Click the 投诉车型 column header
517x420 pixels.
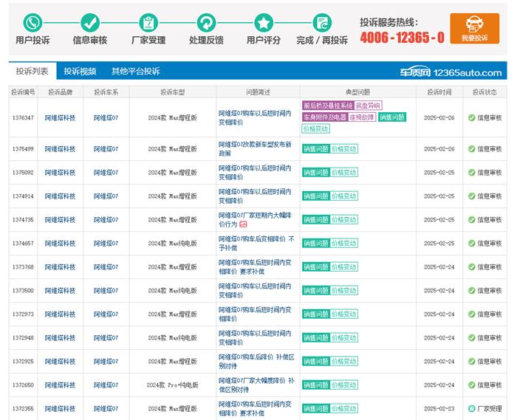pyautogui.click(x=173, y=92)
